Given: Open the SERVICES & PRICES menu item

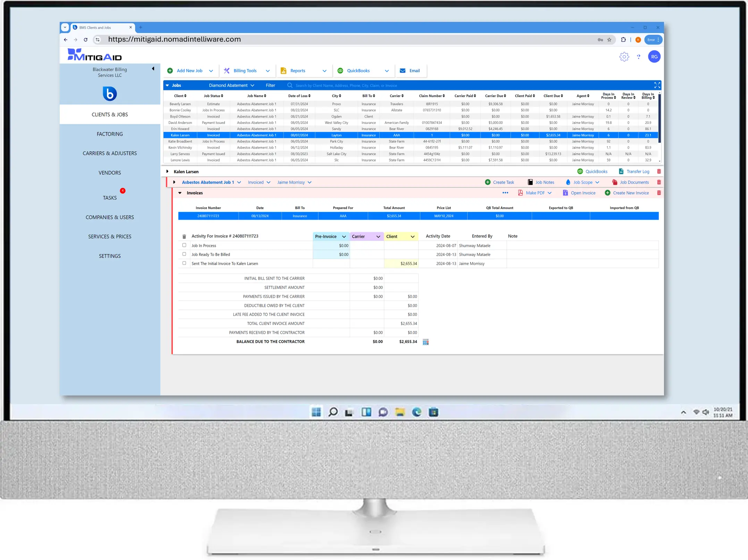Looking at the screenshot, I should [110, 236].
